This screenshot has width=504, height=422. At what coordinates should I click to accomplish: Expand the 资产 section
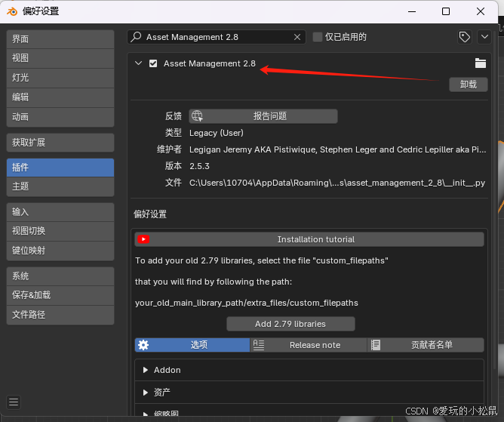pos(146,393)
